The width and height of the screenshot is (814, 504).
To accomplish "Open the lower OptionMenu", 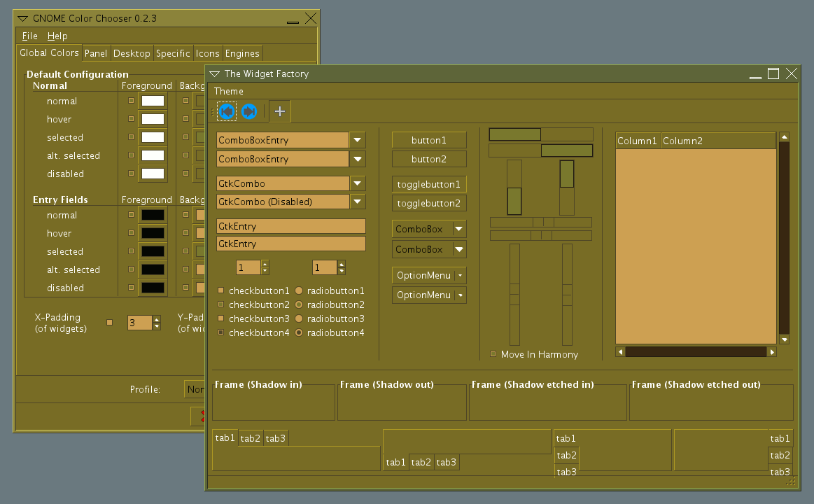I will click(x=429, y=295).
